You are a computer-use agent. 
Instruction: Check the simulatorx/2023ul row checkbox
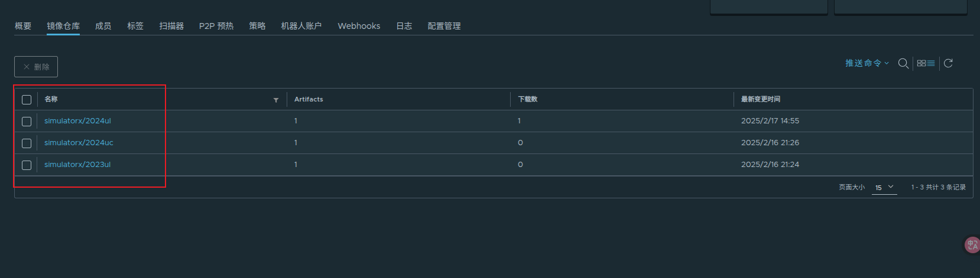point(27,165)
